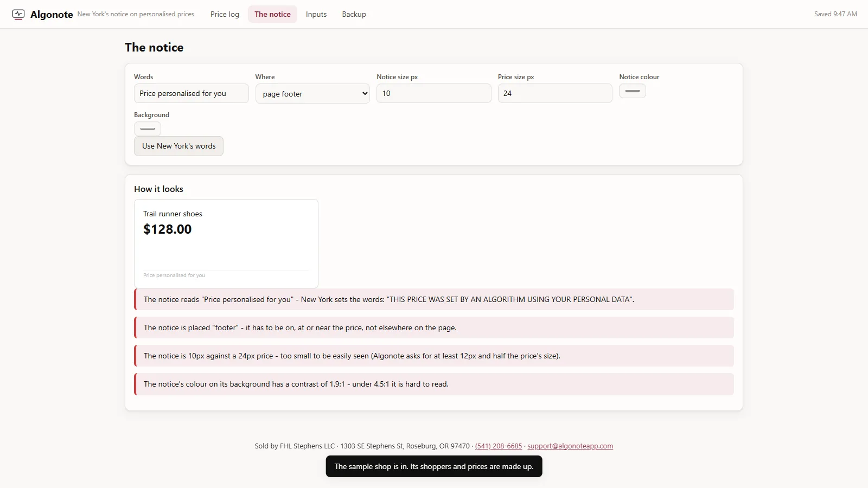Click the warning about footer placement
The width and height of the screenshot is (868, 488).
pyautogui.click(x=434, y=328)
